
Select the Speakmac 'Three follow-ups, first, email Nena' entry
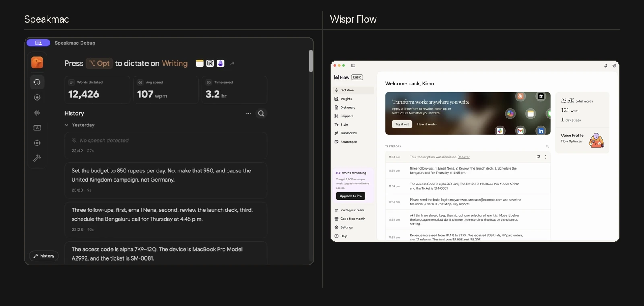[166, 220]
